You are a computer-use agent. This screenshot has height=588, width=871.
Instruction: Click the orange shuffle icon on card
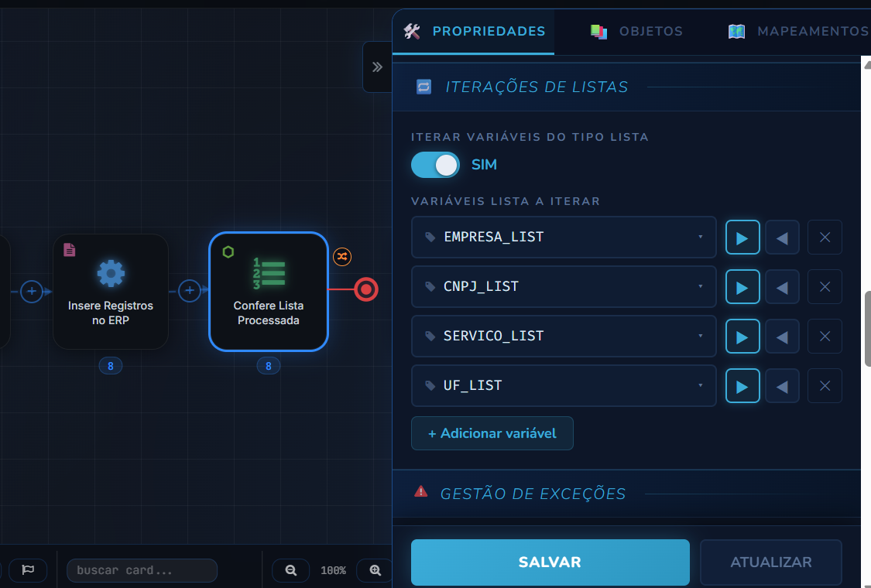[342, 257]
